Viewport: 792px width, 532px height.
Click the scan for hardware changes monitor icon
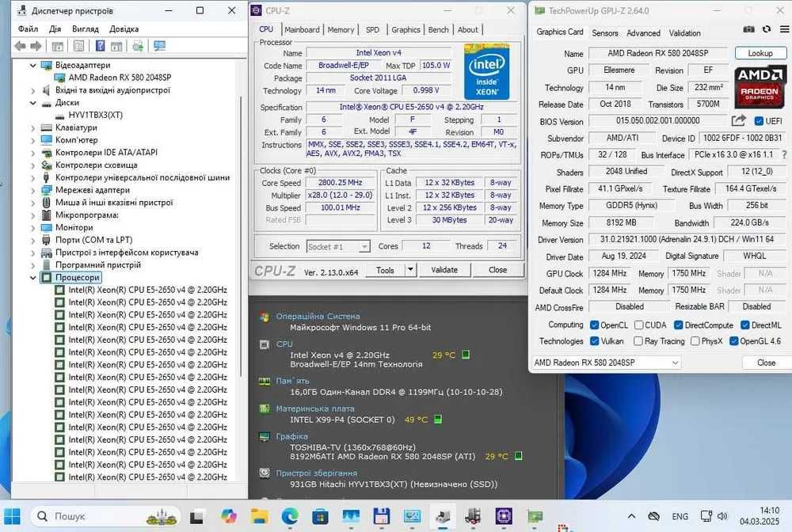(160, 47)
